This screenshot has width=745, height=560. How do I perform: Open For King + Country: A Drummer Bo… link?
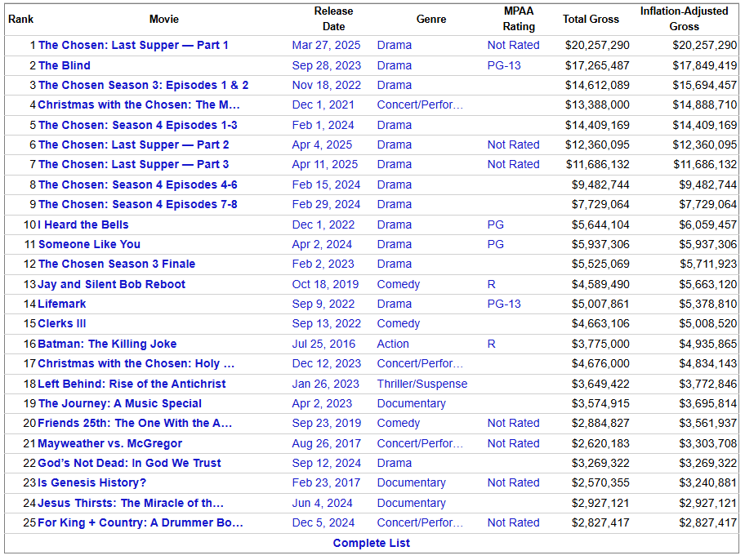[x=141, y=523]
